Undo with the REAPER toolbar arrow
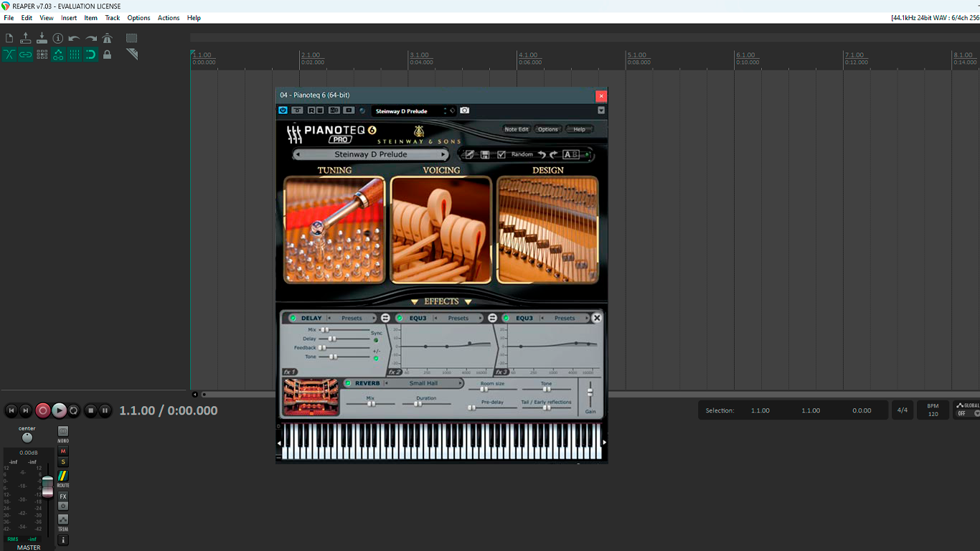This screenshot has height=551, width=980. point(75,38)
